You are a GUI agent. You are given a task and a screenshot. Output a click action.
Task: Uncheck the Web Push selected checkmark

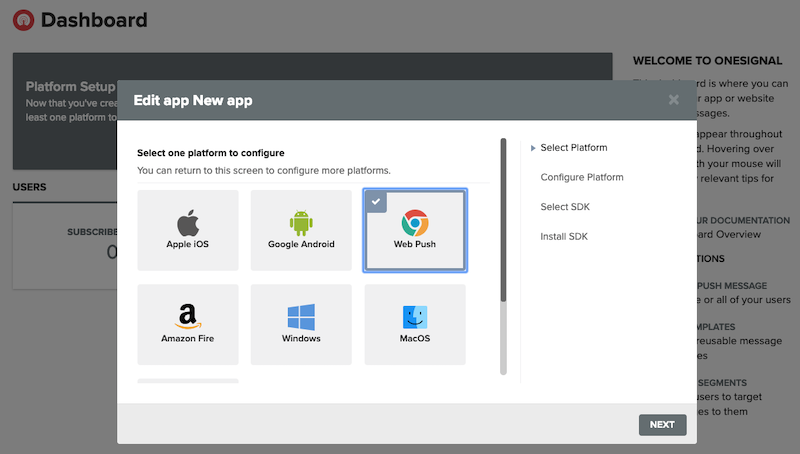[376, 201]
